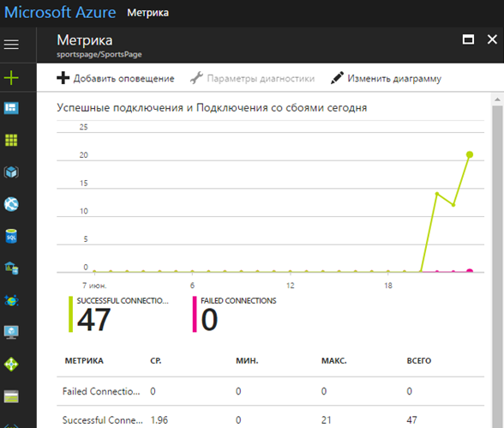
Task: Click the scrollbar up arrow
Action: pyautogui.click(x=497, y=99)
